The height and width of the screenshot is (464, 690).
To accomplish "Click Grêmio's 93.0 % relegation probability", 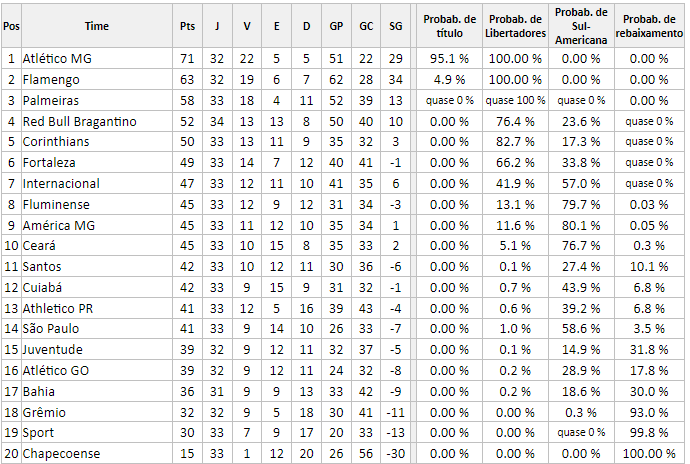I will click(649, 412).
